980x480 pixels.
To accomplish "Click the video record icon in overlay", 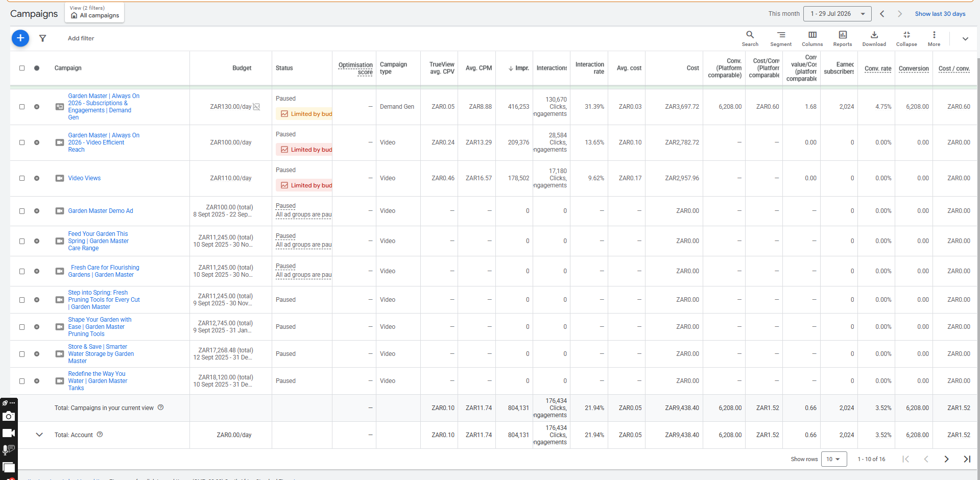I will click(8, 433).
